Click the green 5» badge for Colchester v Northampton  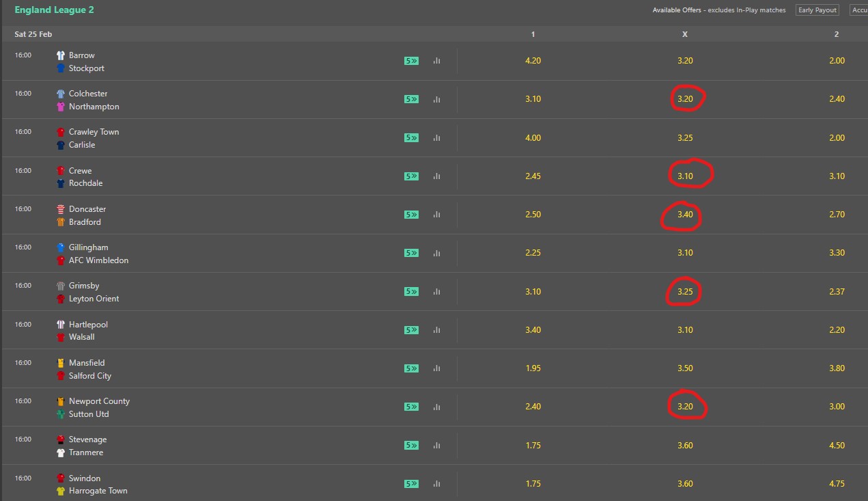tap(411, 99)
